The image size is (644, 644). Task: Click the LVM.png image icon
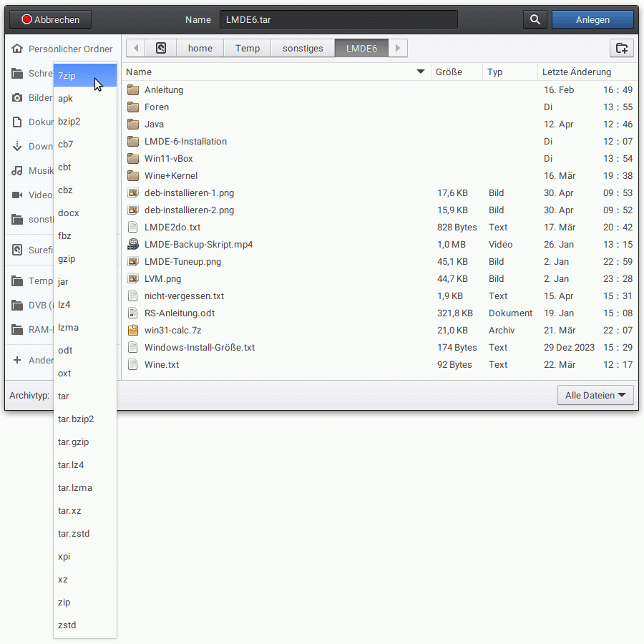(x=133, y=279)
